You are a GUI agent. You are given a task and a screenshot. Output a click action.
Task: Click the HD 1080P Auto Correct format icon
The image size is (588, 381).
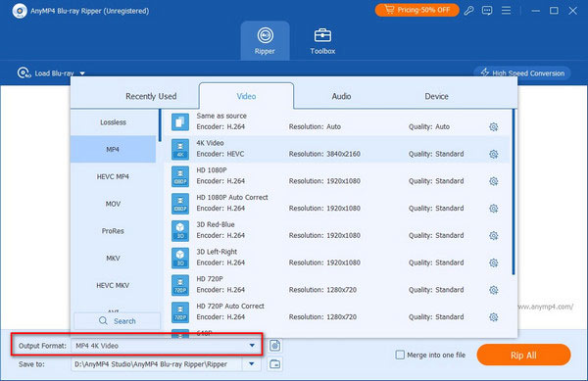180,204
